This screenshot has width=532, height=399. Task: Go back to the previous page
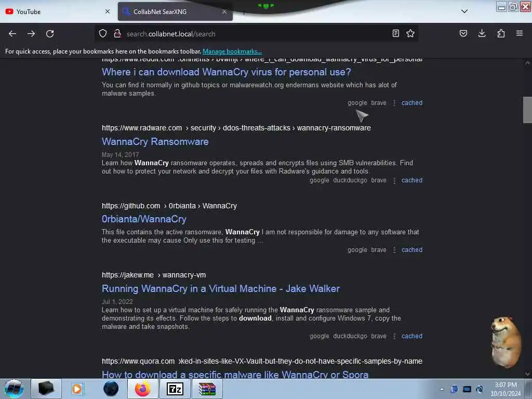(x=12, y=34)
